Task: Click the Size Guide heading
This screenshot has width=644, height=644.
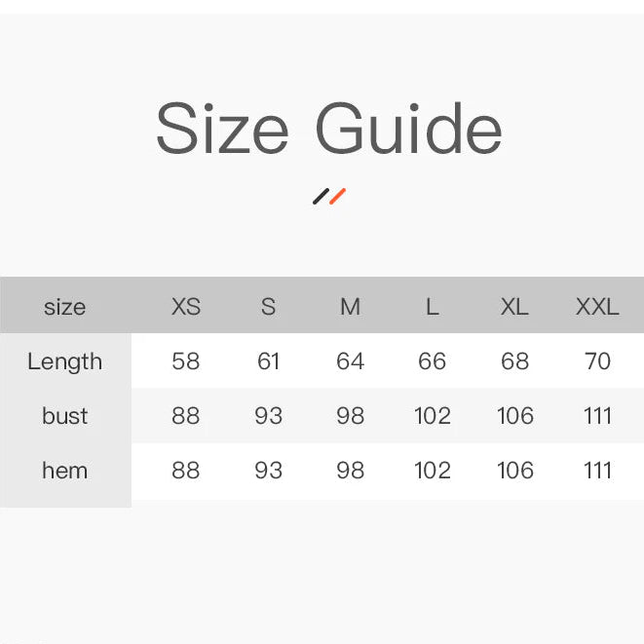Action: (x=329, y=130)
